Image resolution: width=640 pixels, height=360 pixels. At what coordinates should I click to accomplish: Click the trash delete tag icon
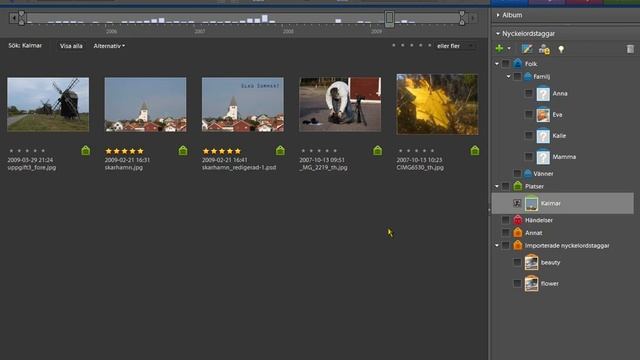pos(630,49)
